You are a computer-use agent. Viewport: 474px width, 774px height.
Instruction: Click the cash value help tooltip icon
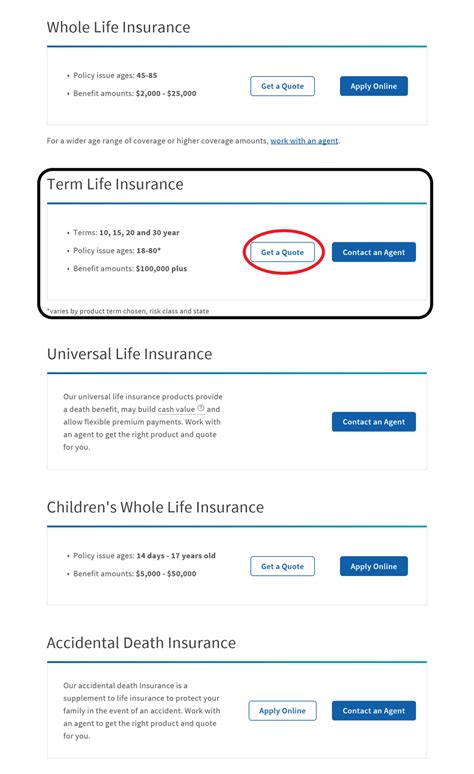[x=200, y=408]
